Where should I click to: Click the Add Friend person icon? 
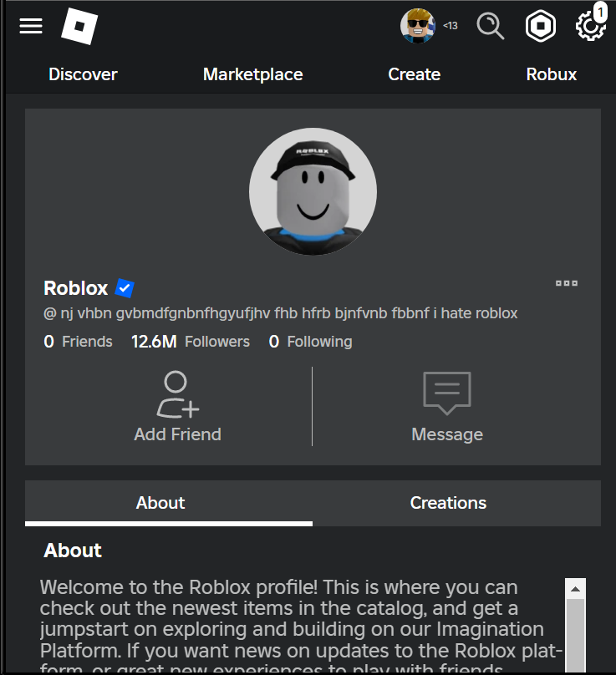click(x=177, y=395)
